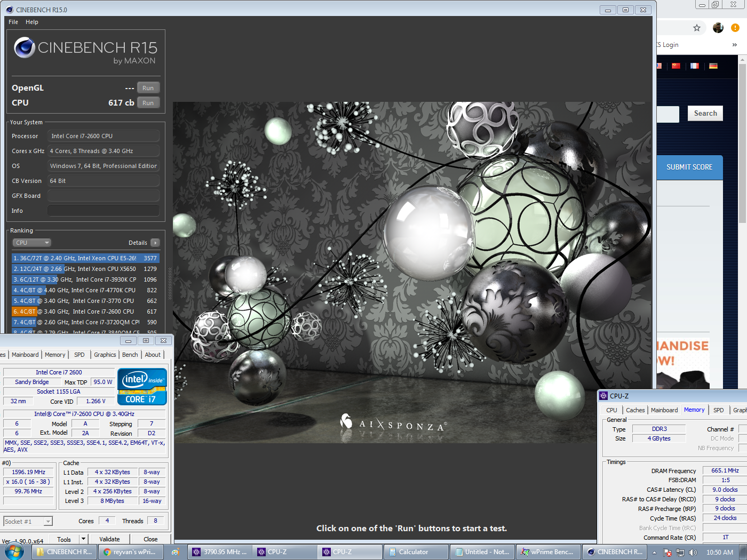Open SPD tab in left CPU-Z window
The height and width of the screenshot is (560, 747).
click(80, 355)
